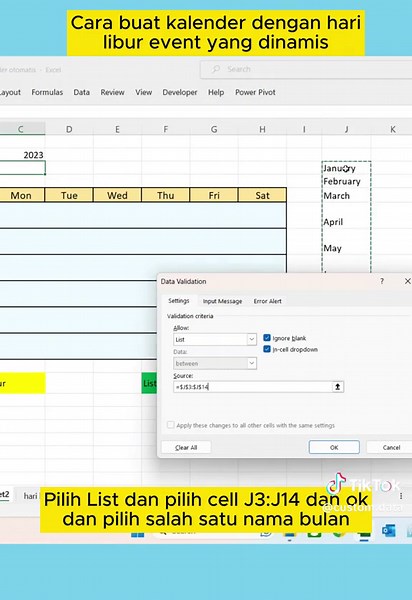The height and width of the screenshot is (600, 412).
Task: Click the Cancel button
Action: (390, 447)
